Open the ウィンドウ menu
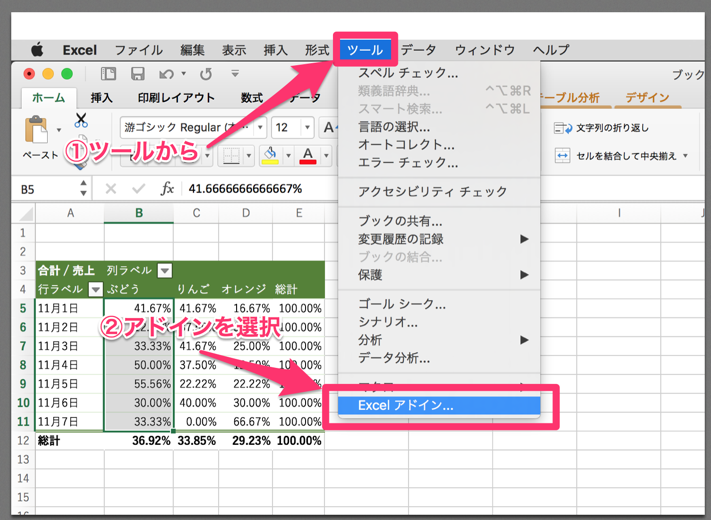 coord(485,50)
